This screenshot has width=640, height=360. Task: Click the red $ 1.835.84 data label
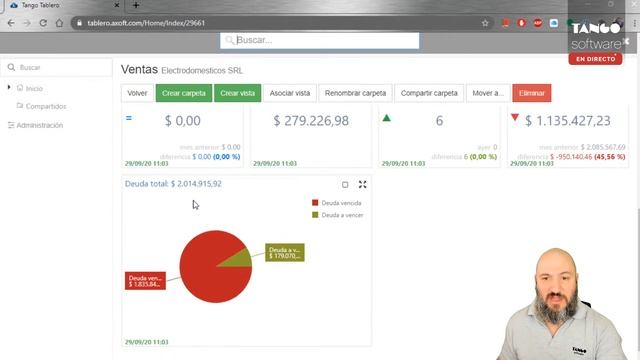[145, 281]
